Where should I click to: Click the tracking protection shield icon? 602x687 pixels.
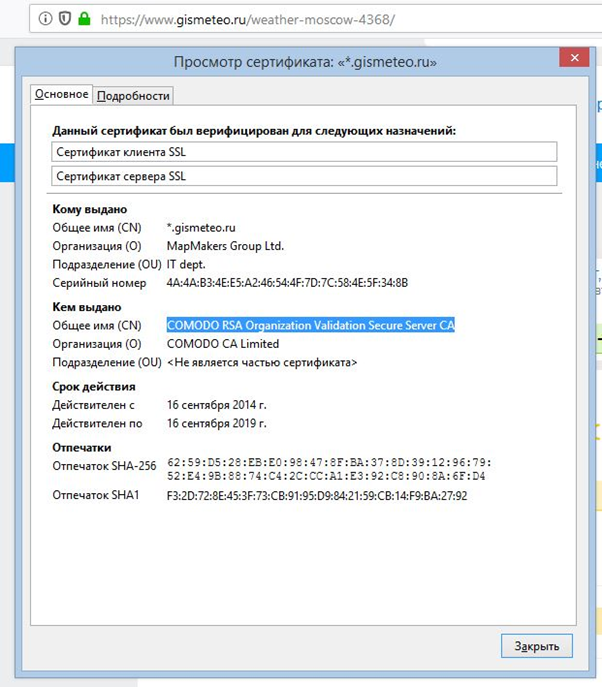tap(65, 19)
